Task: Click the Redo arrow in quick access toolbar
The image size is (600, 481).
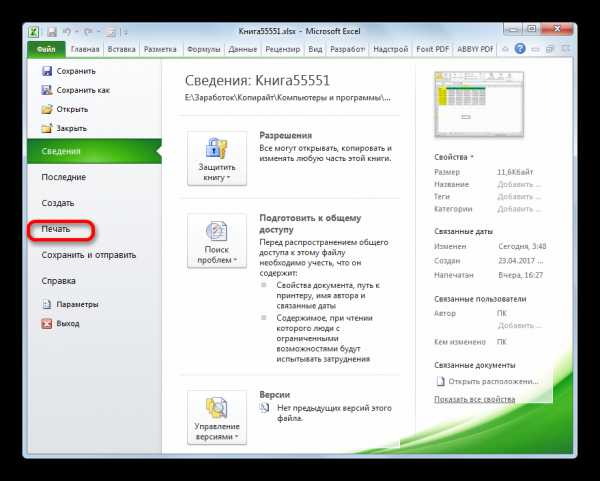Action: coord(88,32)
